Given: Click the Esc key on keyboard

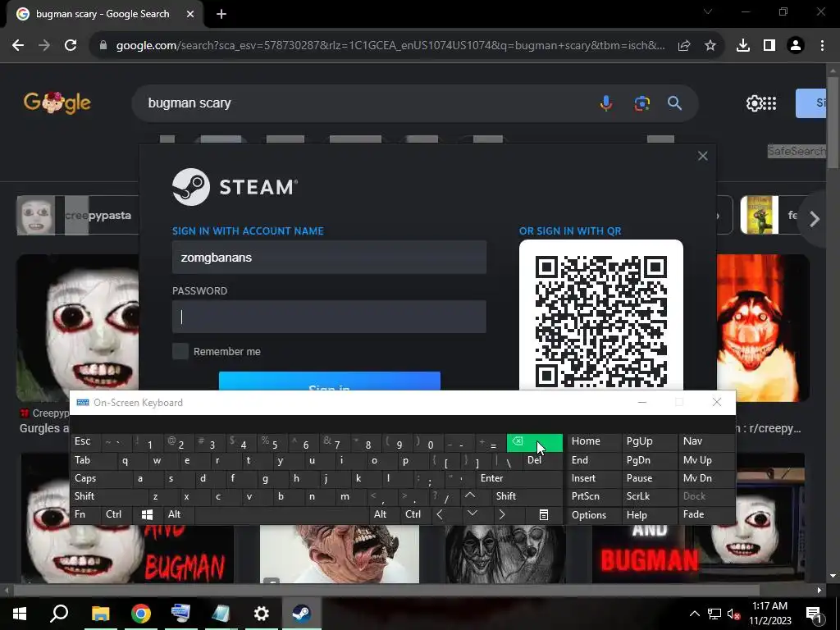Looking at the screenshot, I should point(85,441).
